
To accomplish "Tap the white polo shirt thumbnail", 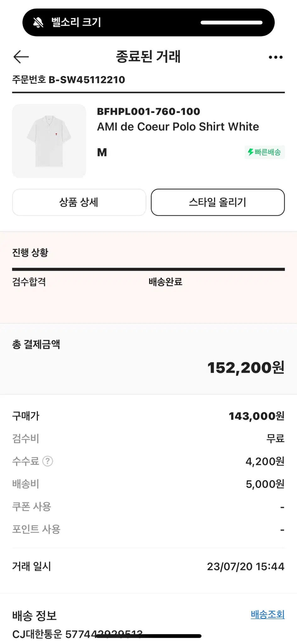I will coord(49,141).
